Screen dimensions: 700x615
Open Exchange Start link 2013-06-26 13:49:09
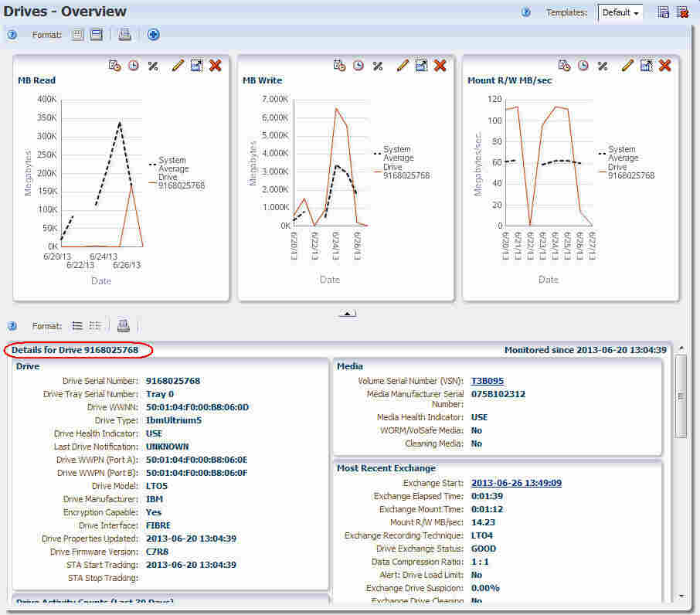click(x=517, y=482)
